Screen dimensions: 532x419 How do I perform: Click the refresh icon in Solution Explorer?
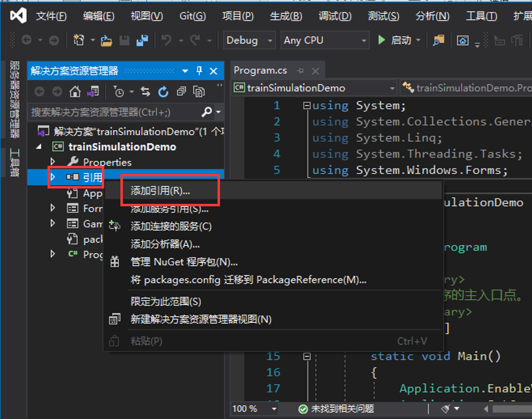coord(163,92)
